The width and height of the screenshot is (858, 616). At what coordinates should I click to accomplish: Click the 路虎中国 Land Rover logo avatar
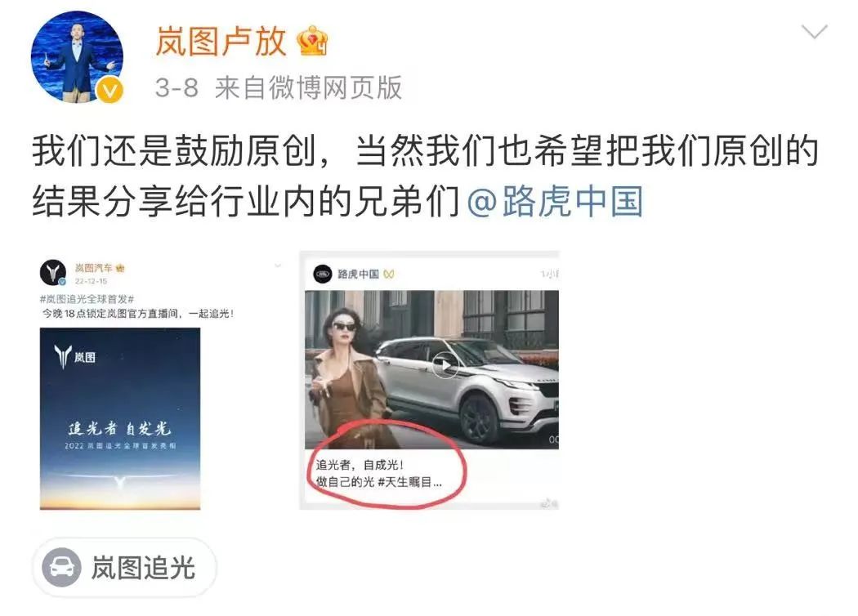click(322, 274)
